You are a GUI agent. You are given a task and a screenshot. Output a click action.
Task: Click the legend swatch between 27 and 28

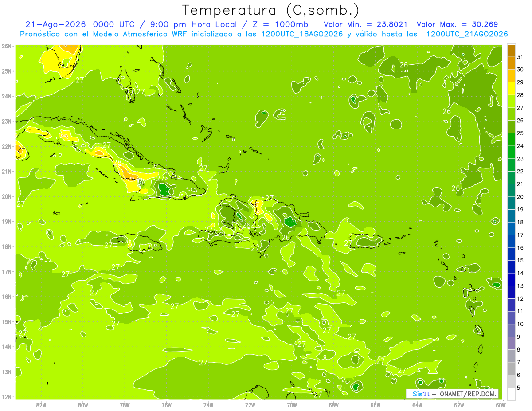(x=512, y=101)
